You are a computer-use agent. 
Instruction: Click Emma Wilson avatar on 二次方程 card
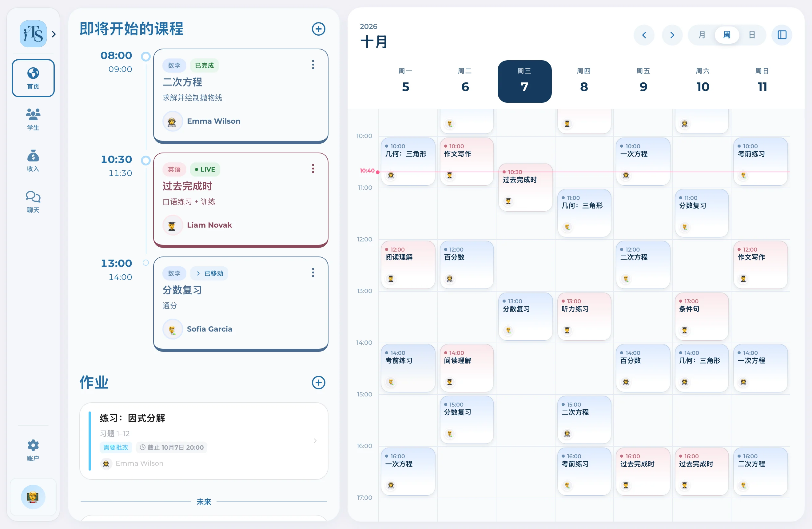click(x=172, y=121)
